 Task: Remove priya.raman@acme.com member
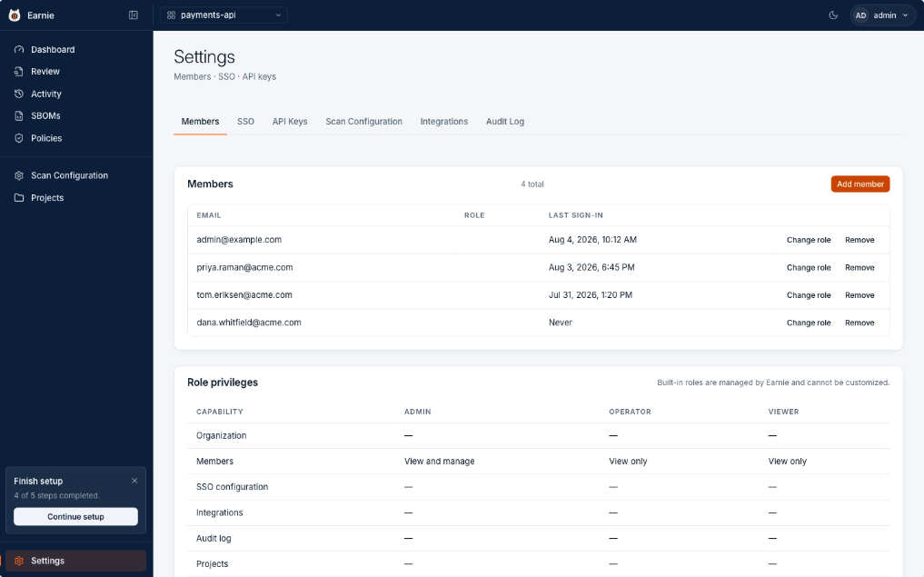(859, 267)
